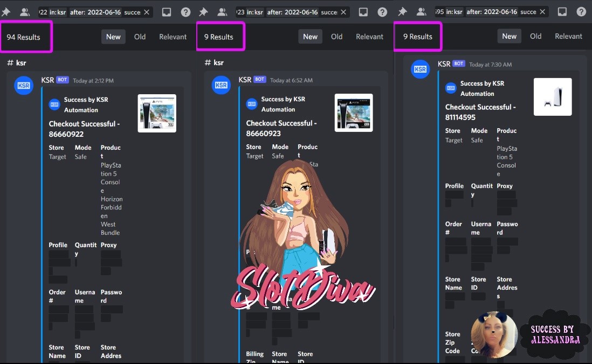The width and height of the screenshot is (592, 364).
Task: Show member list in middle panel
Action: pyautogui.click(x=222, y=12)
